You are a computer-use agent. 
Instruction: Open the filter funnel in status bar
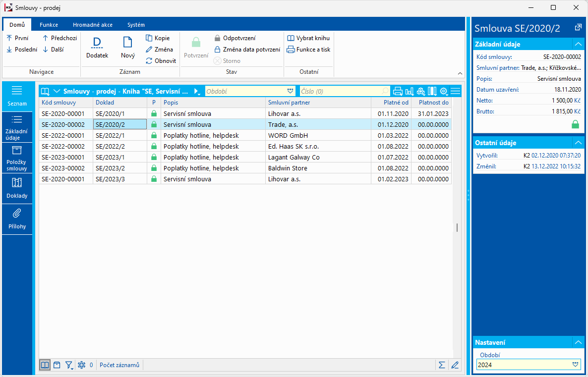coord(69,365)
